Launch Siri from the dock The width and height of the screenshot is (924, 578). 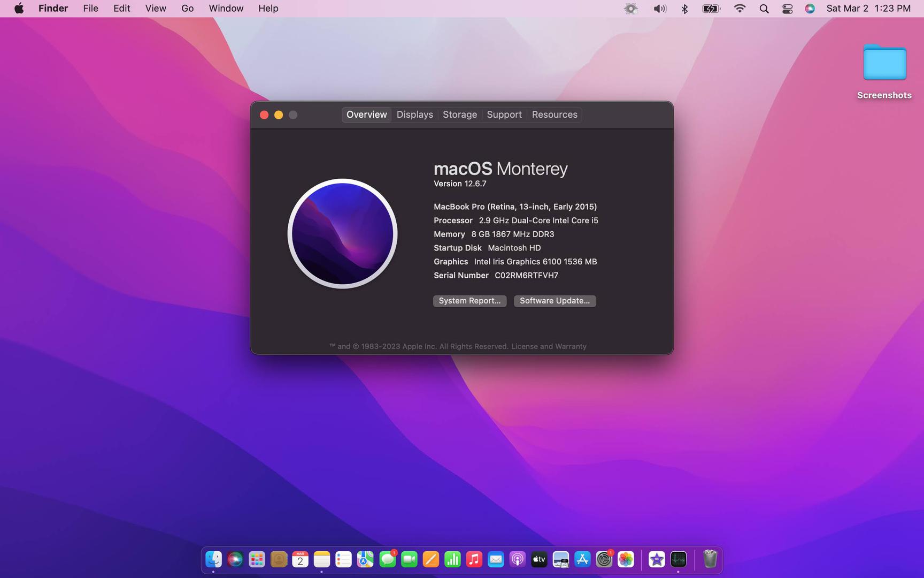click(235, 560)
